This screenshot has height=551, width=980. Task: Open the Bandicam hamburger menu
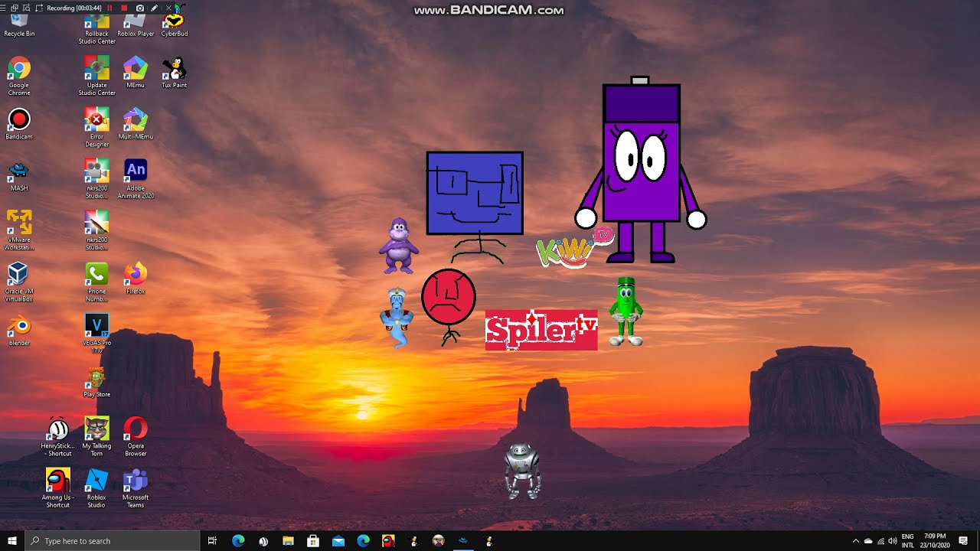point(4,8)
